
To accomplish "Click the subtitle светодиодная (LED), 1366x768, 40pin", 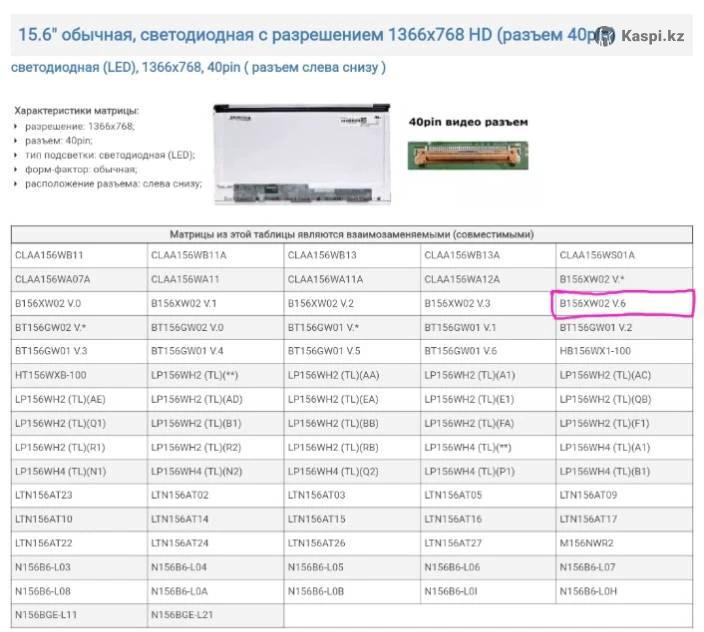I will point(198,68).
